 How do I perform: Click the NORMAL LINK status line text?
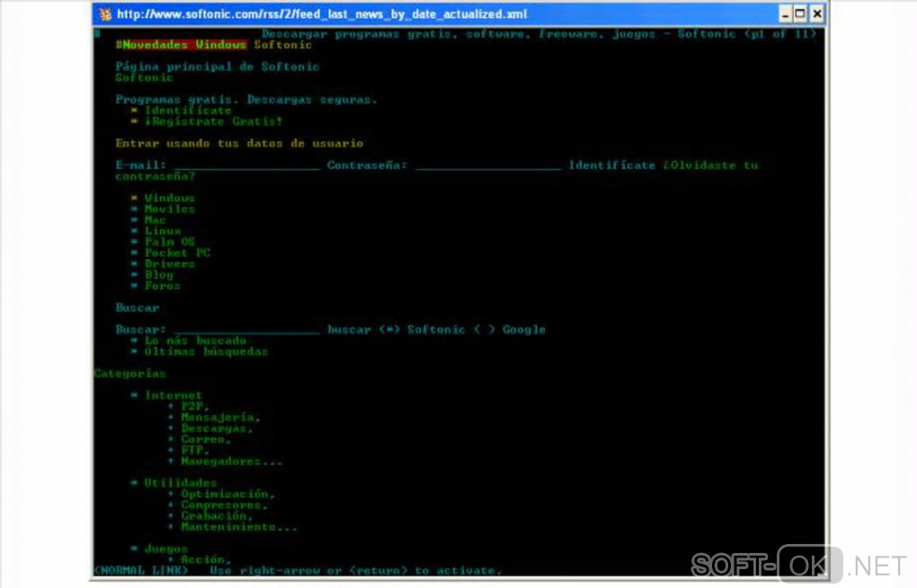pos(141,570)
